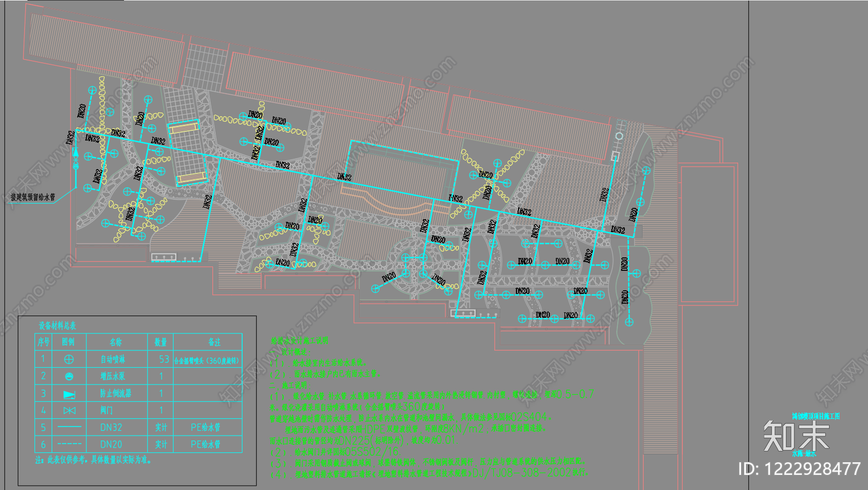Select the dashed DN20 line sample in legend
The width and height of the screenshot is (868, 490).
click(x=69, y=444)
